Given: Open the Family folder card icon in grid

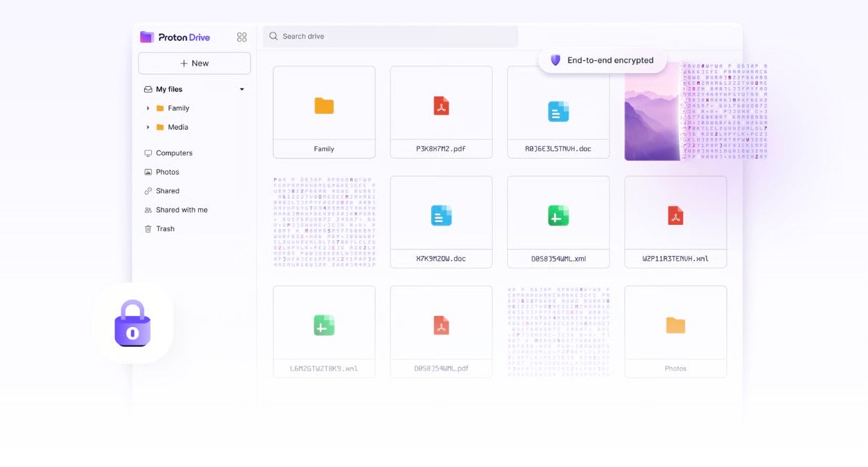Looking at the screenshot, I should tap(324, 106).
